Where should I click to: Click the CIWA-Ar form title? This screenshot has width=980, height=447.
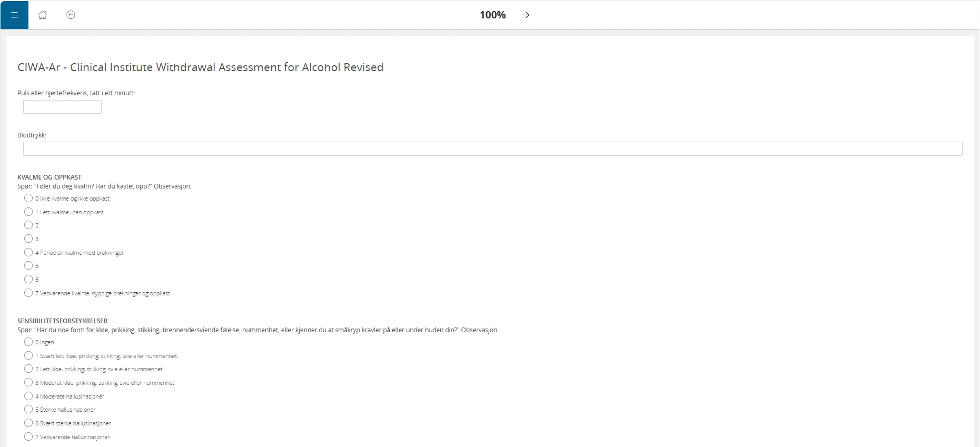coord(200,67)
